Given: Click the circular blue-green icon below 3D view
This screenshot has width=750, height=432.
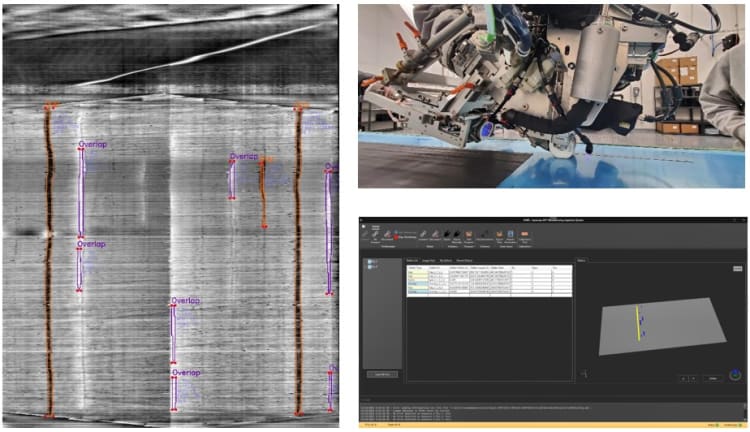Looking at the screenshot, I should [735, 375].
